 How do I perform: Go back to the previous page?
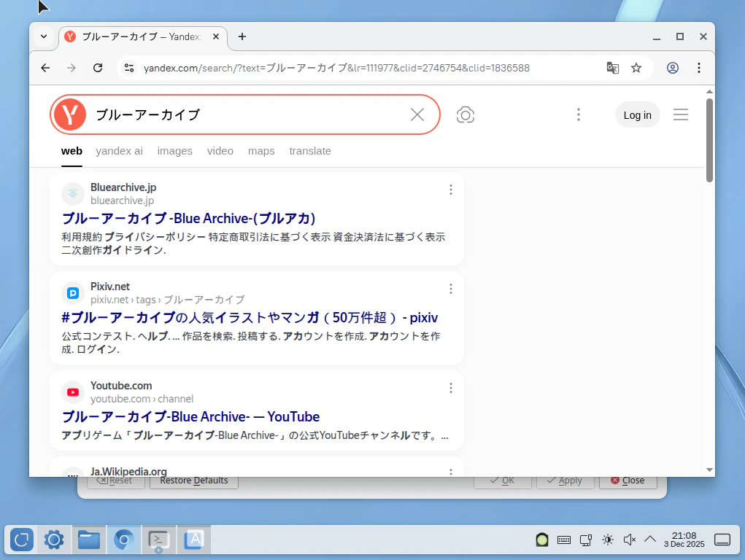click(45, 68)
